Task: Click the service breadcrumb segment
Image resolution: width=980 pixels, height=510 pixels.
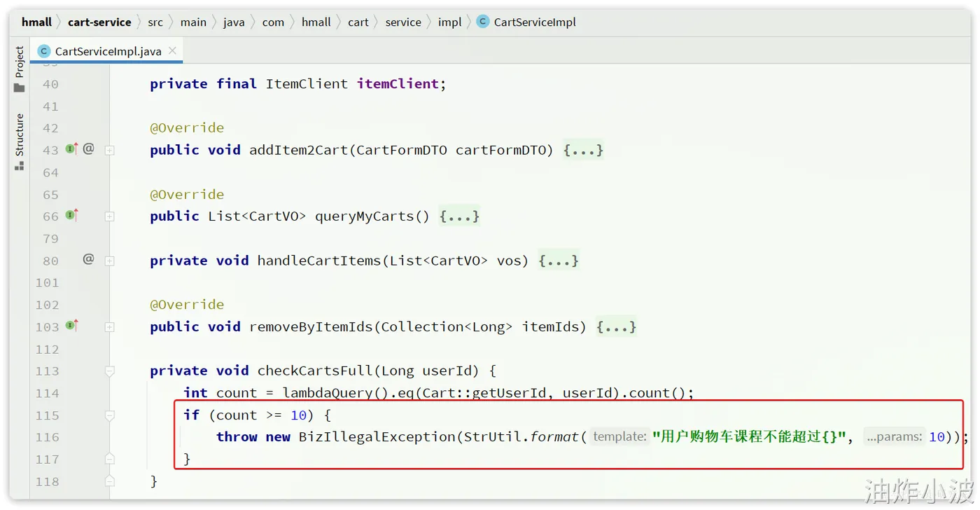Action: (403, 22)
